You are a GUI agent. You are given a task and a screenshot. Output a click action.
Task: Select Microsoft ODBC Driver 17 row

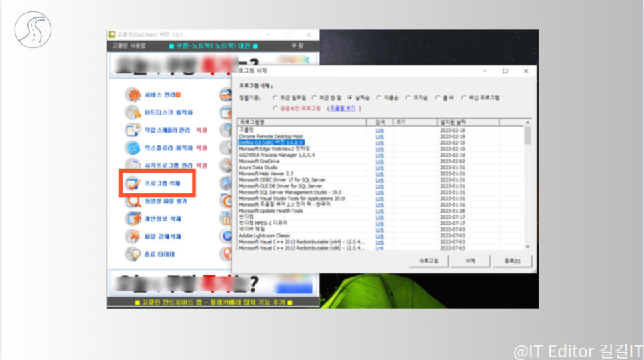381,180
